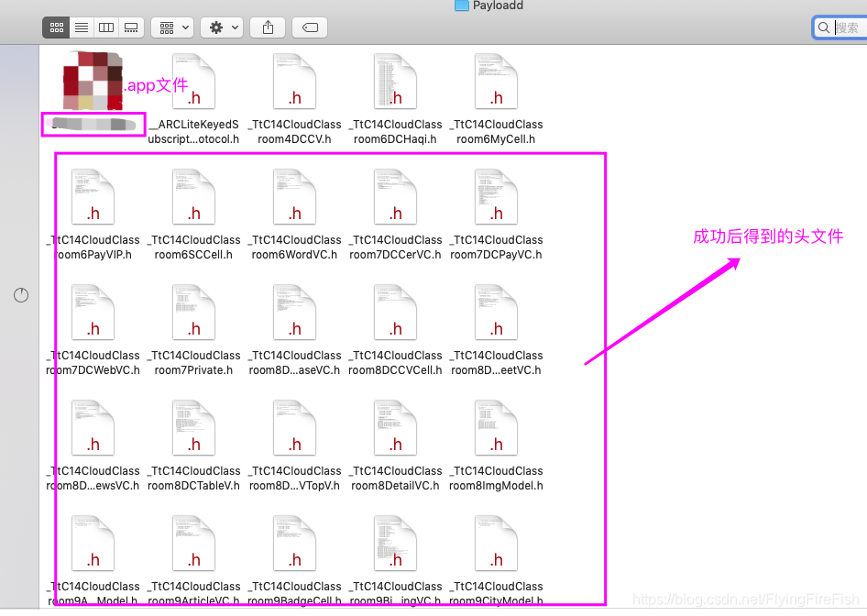Select room6SCCell.h file icon

[193, 197]
